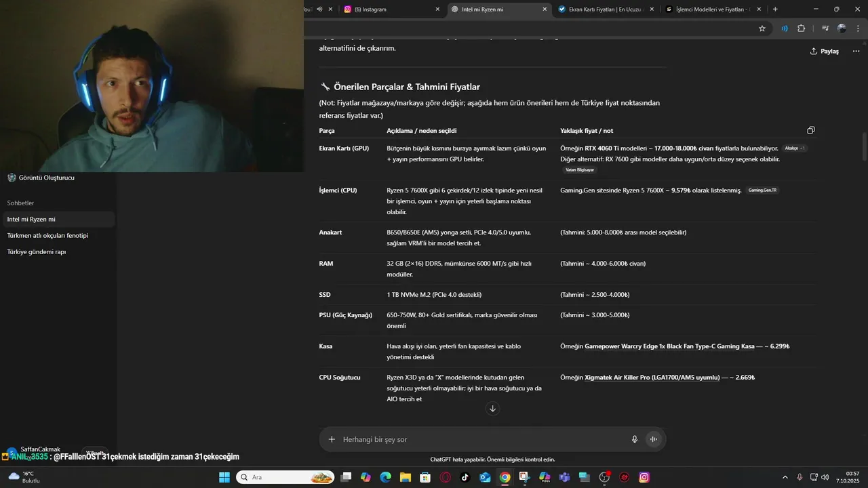Open the conversation three-dot options menu
The height and width of the screenshot is (488, 868).
(x=856, y=52)
